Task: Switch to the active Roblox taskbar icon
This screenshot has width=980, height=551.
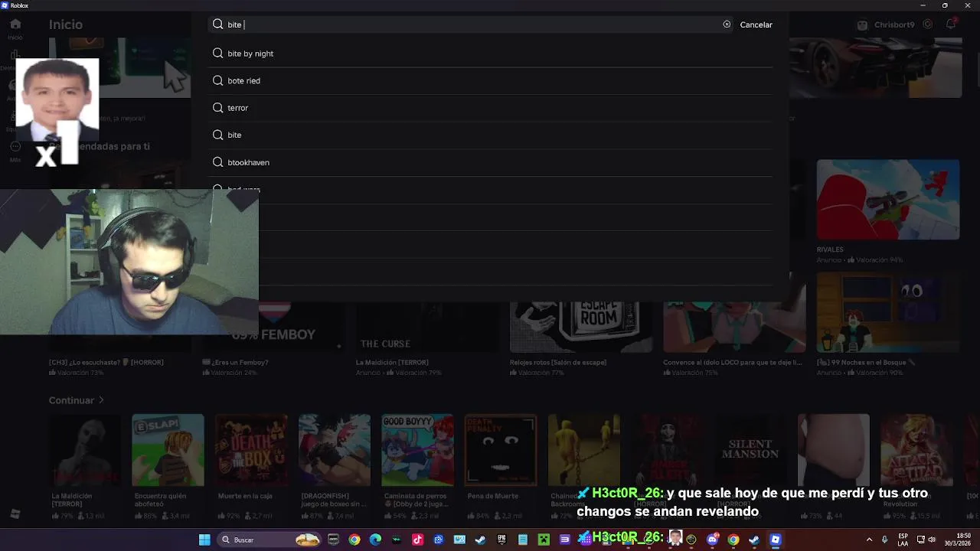Action: [x=775, y=540]
